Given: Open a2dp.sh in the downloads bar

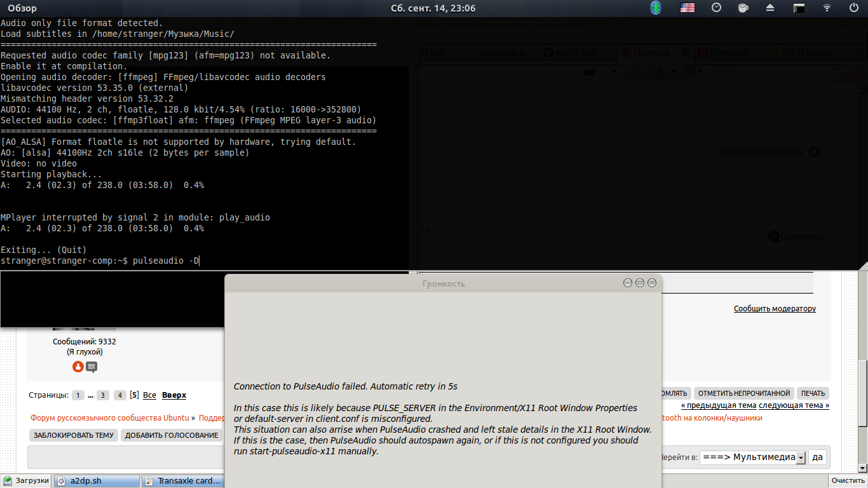Looking at the screenshot, I should point(85,481).
